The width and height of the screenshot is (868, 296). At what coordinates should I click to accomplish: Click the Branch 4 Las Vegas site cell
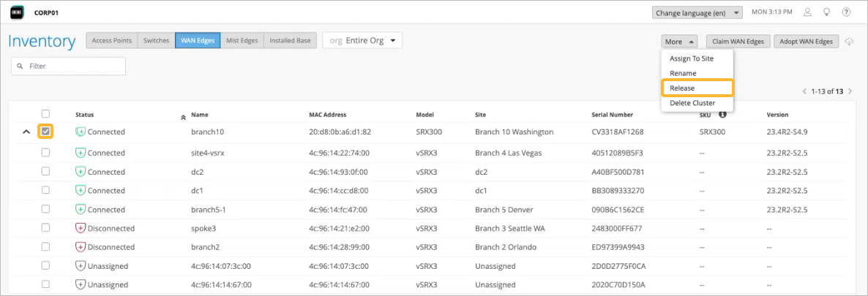[508, 153]
